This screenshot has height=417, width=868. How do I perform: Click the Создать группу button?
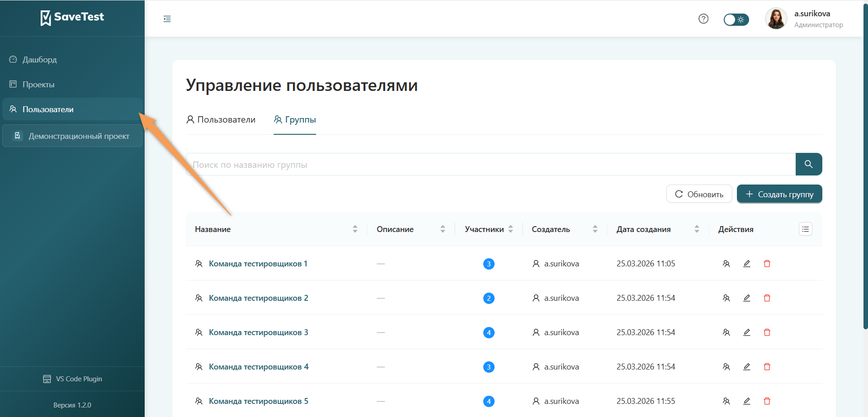pyautogui.click(x=779, y=194)
